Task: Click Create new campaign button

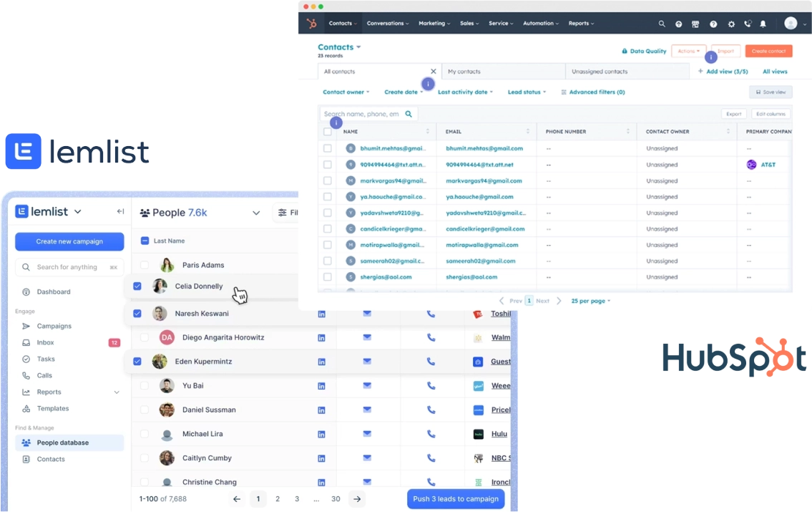Action: tap(69, 241)
